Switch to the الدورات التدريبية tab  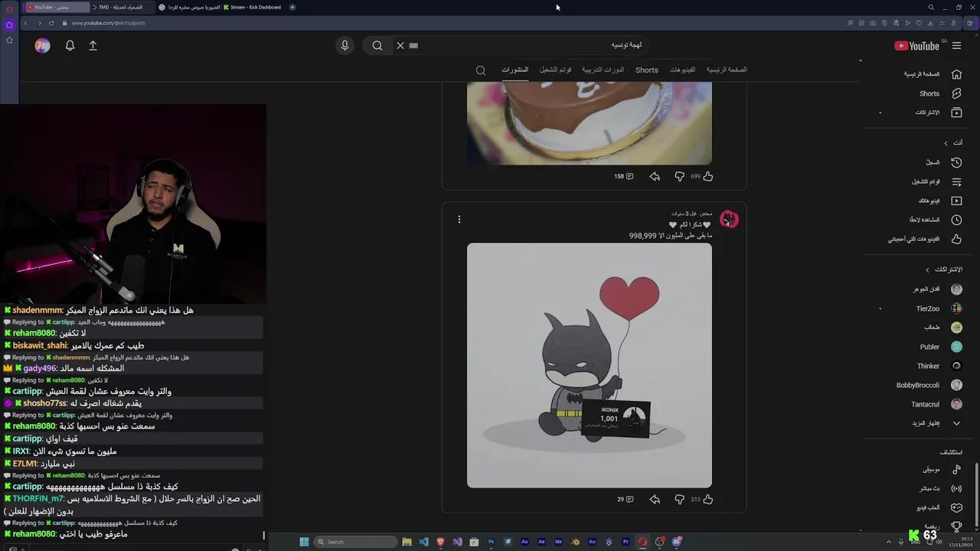point(603,70)
